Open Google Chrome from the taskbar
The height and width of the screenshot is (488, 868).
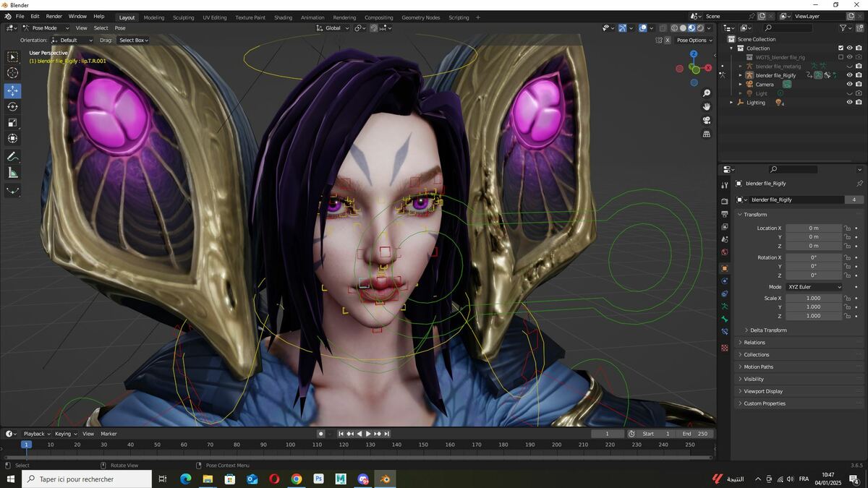tap(296, 479)
